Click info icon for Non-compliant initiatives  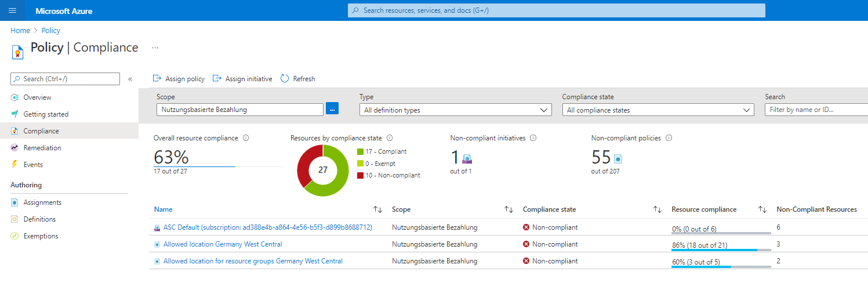(533, 138)
